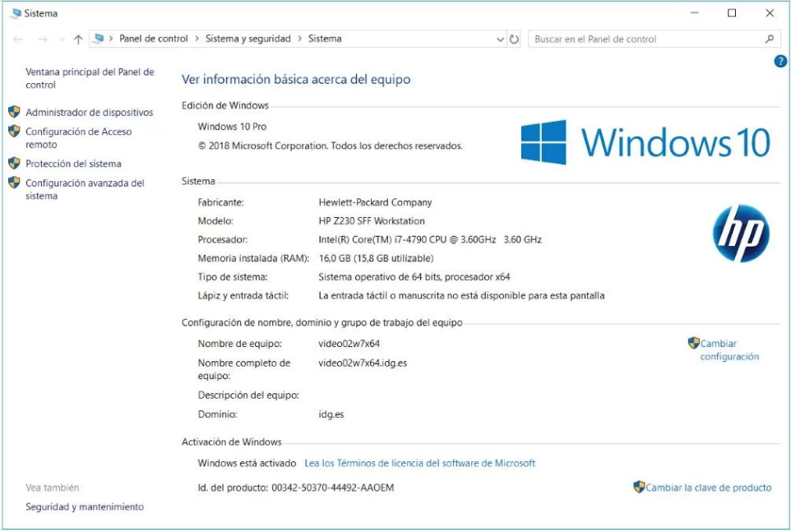Screen dimensions: 791x532
Task: Click the 2018 Microsoft Corporation copyright line
Action: point(330,146)
